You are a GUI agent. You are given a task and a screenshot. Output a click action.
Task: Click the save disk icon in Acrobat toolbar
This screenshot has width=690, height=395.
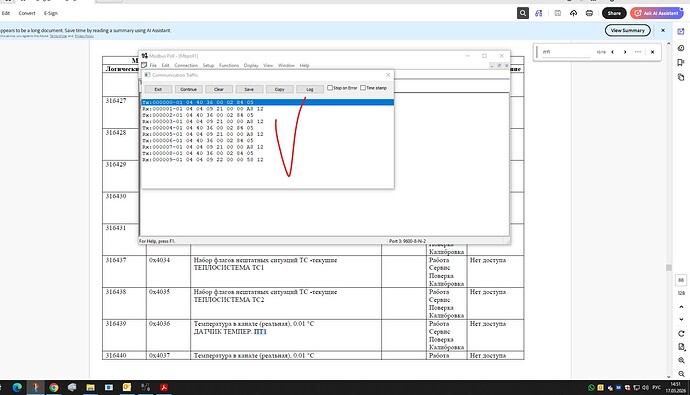(558, 13)
